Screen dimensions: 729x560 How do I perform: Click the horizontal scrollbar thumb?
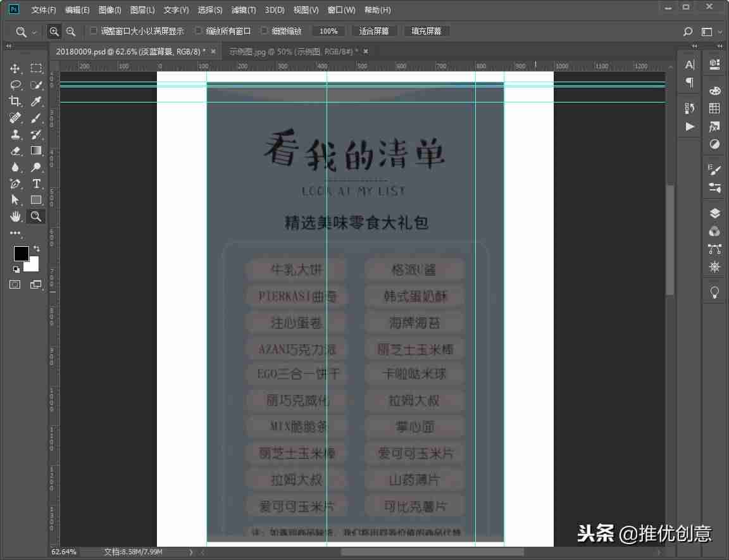pos(432,552)
